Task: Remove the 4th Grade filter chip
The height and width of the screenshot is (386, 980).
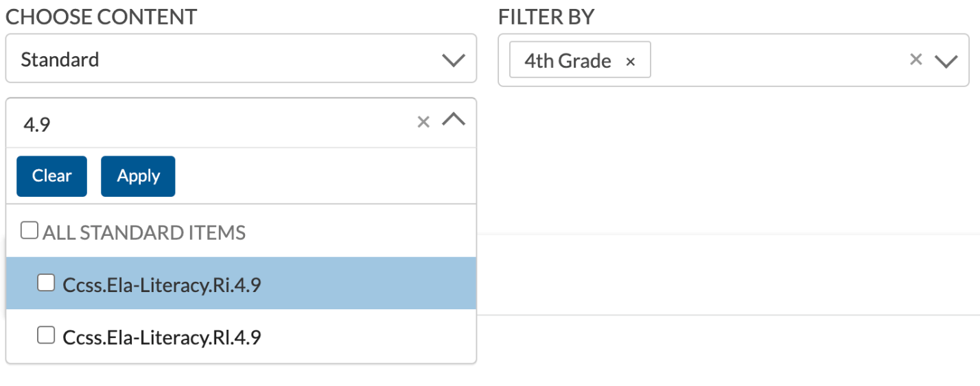Action: 631,62
